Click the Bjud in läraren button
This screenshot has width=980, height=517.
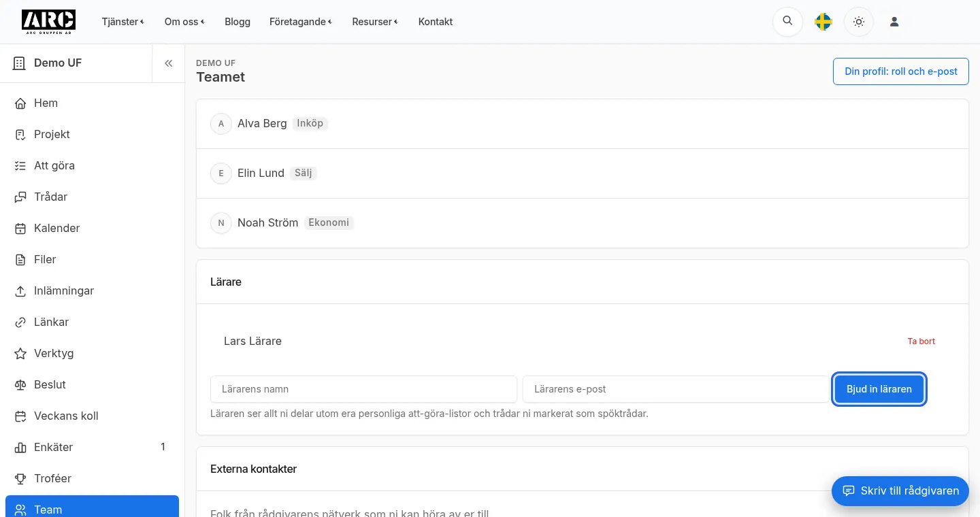[879, 389]
